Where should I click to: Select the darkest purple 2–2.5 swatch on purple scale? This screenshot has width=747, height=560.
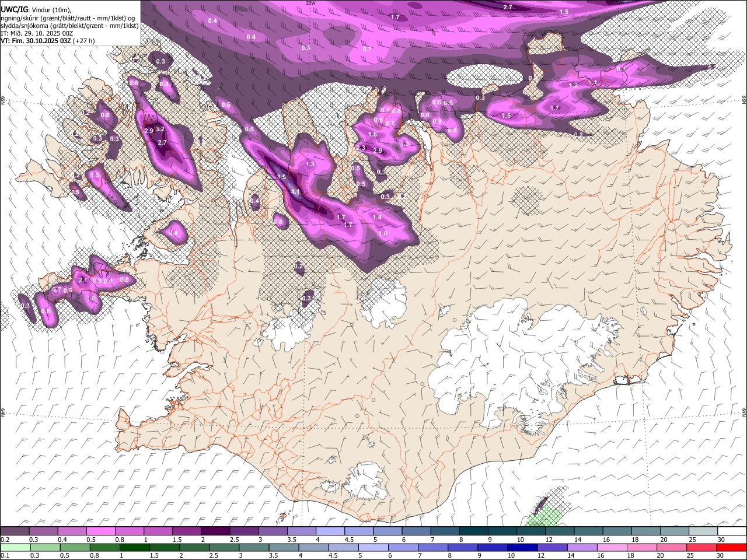217,531
